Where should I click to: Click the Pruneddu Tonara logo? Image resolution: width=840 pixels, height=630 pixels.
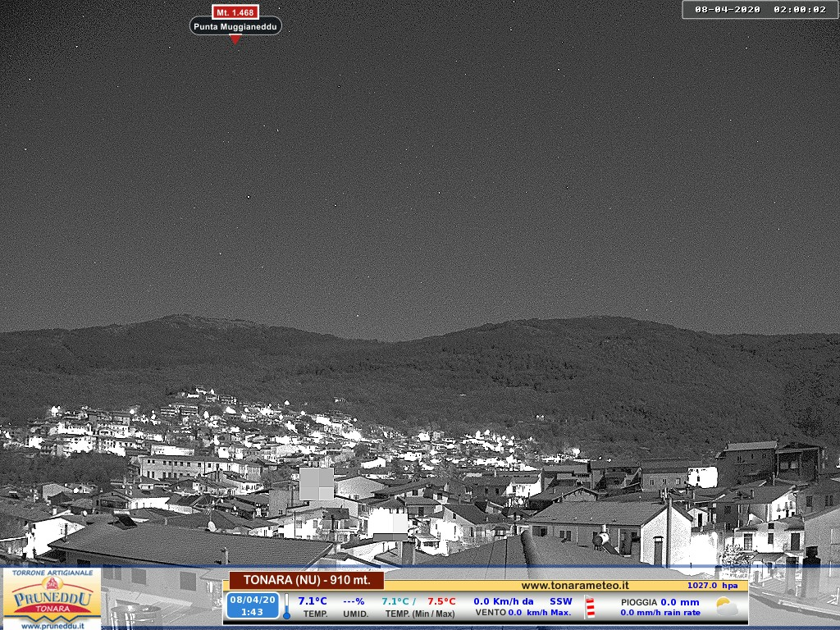52,598
